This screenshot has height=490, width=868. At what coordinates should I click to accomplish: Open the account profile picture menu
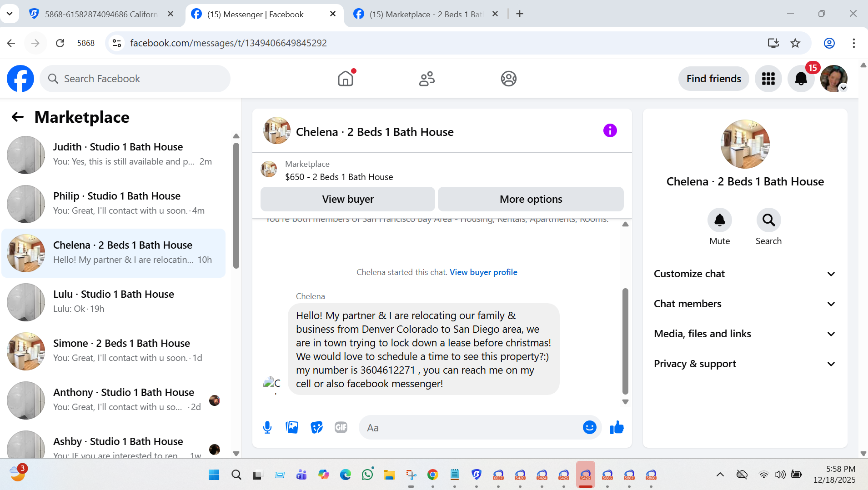(x=834, y=79)
